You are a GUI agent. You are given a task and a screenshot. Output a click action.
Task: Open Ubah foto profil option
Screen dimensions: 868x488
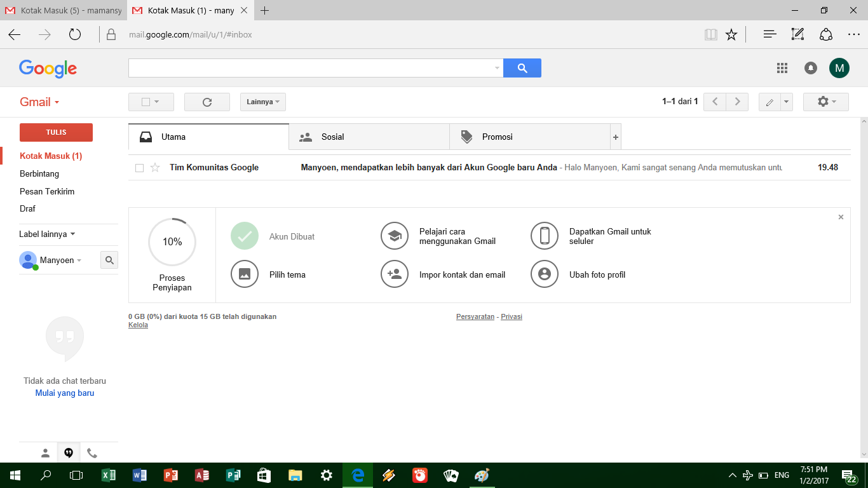[x=545, y=274]
